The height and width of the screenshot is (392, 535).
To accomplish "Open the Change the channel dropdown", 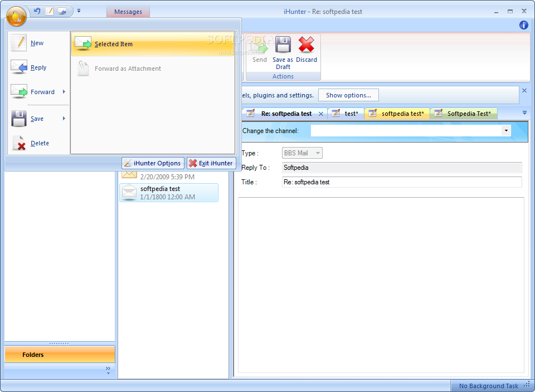I will click(x=506, y=130).
